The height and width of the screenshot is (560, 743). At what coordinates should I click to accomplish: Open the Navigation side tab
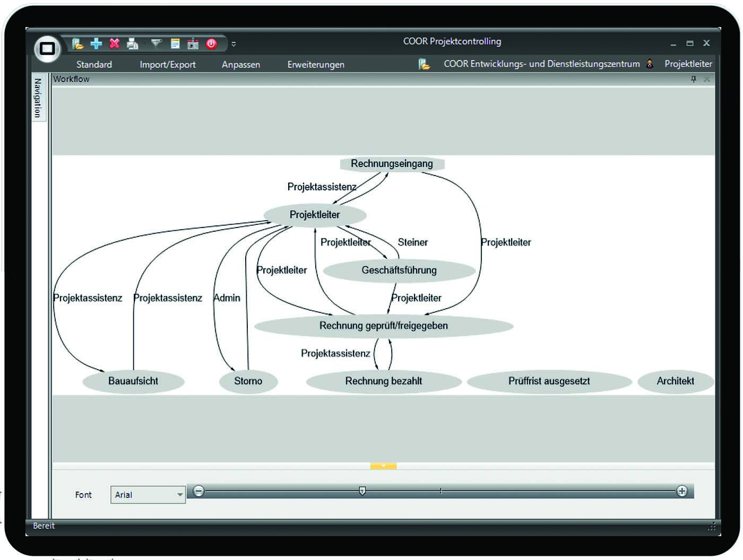(x=38, y=98)
